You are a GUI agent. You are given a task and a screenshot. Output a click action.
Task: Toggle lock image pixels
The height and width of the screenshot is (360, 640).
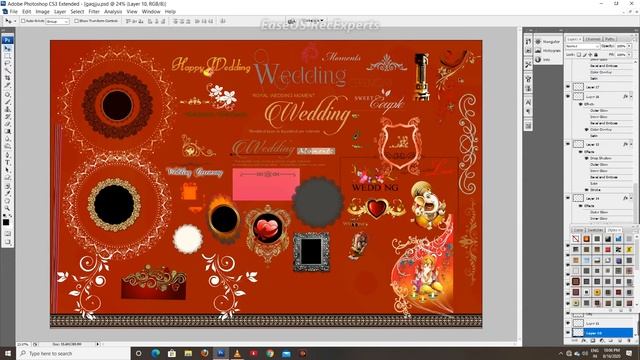(x=584, y=54)
